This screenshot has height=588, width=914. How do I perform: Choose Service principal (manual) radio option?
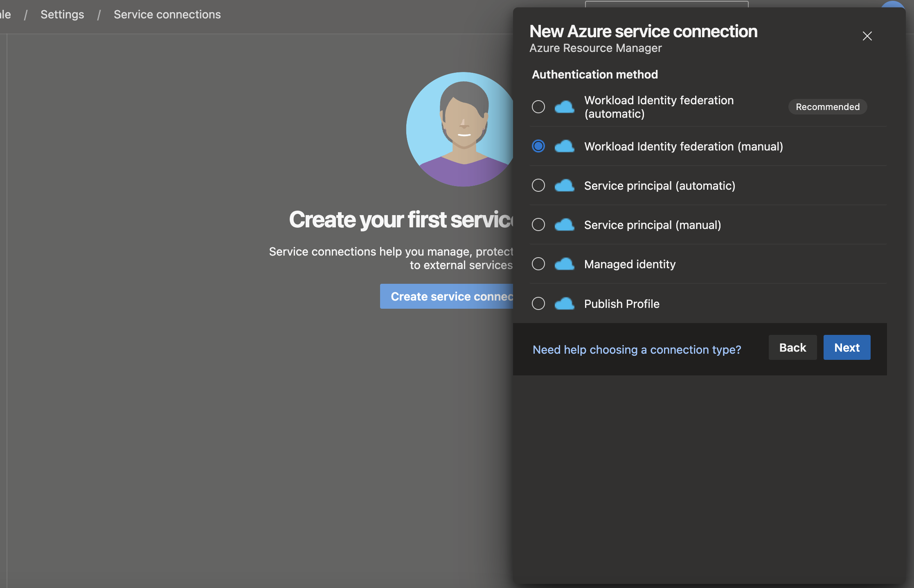click(x=538, y=224)
